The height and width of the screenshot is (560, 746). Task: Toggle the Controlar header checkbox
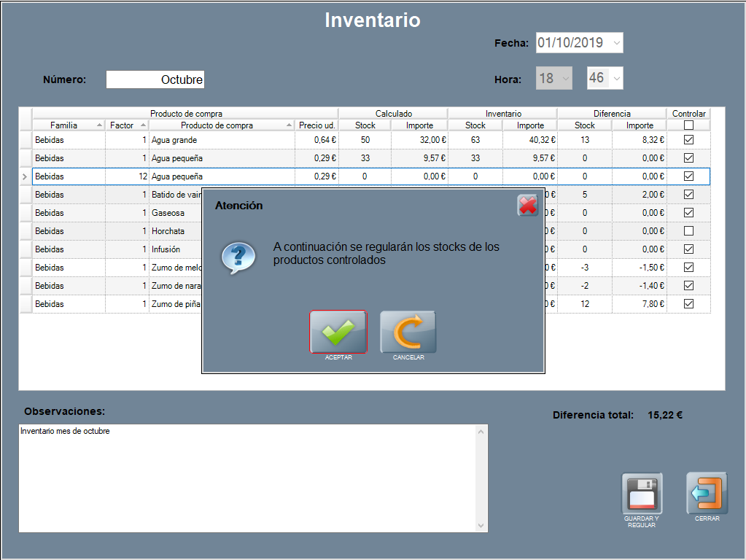[688, 125]
